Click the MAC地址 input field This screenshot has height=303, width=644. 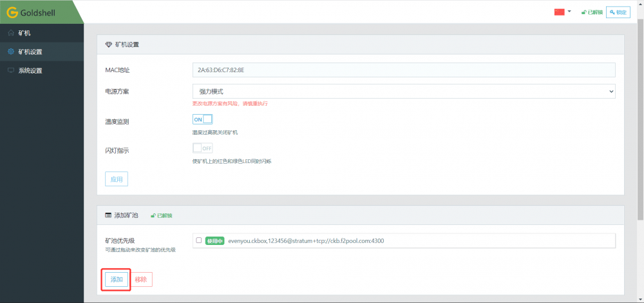(404, 70)
